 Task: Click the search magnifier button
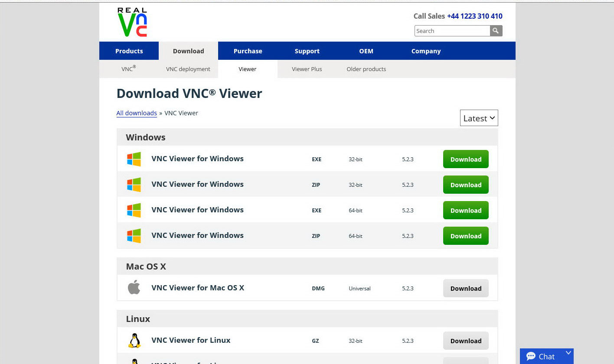click(496, 31)
